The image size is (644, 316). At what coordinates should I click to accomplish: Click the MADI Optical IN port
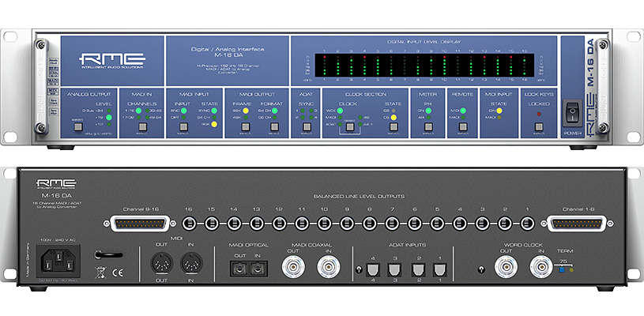[258, 269]
